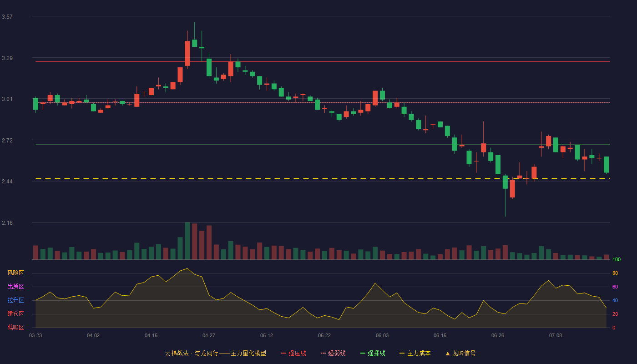Click the magenta 60 indicator axis value
The width and height of the screenshot is (637, 364).
(x=615, y=287)
